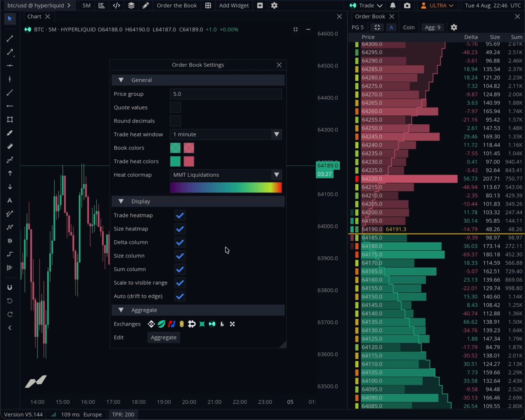Toggle the Round decimals checkbox
This screenshot has width=525, height=420.
(175, 121)
